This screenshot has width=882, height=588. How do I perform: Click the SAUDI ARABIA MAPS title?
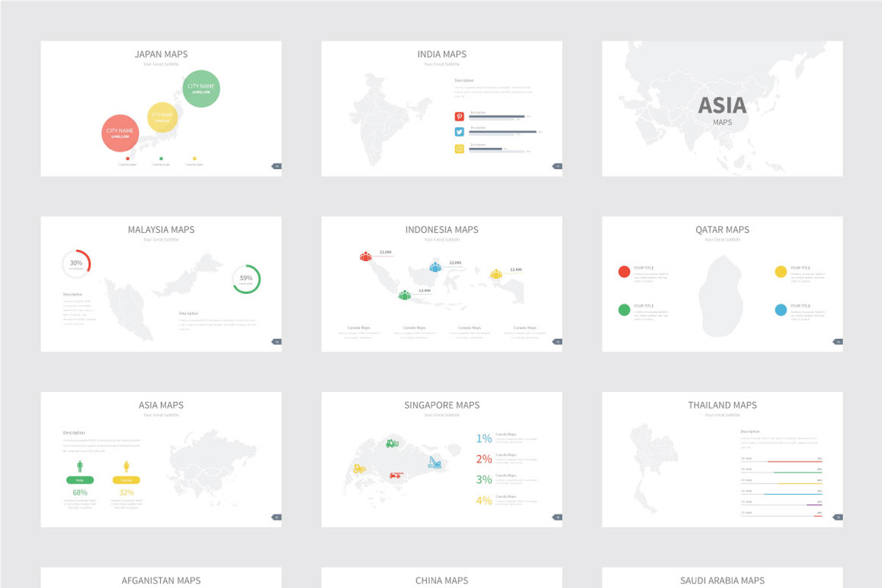pos(723,581)
